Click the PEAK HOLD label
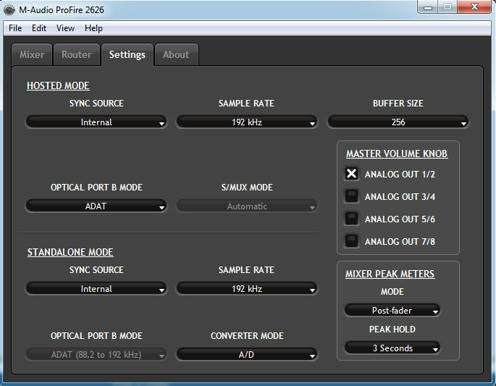This screenshot has height=386, width=496. point(392,329)
